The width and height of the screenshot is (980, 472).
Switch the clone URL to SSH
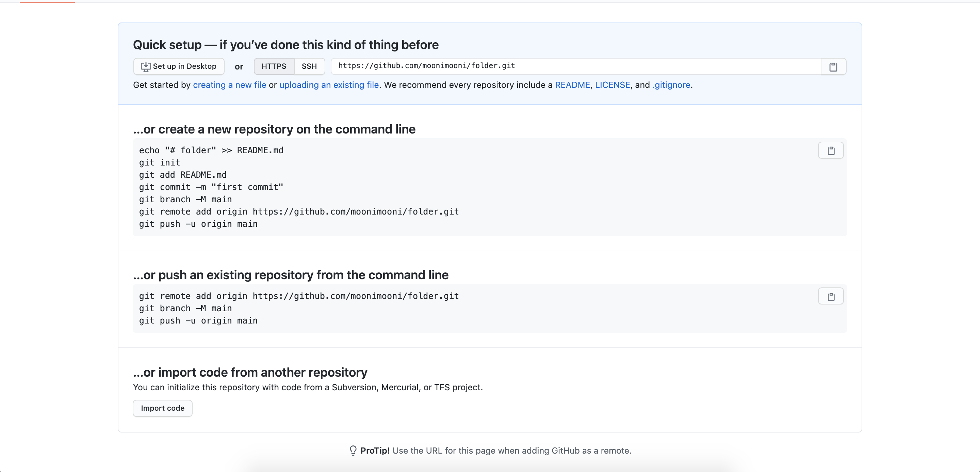point(309,67)
